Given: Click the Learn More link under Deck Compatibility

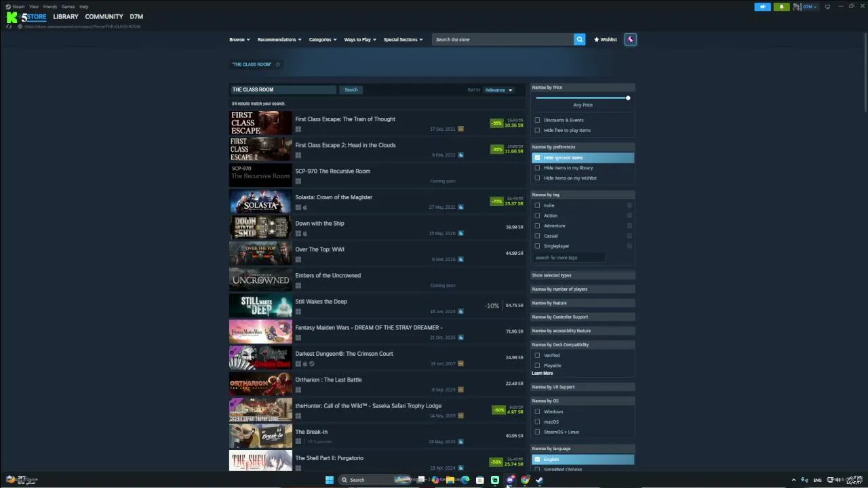Looking at the screenshot, I should 542,373.
